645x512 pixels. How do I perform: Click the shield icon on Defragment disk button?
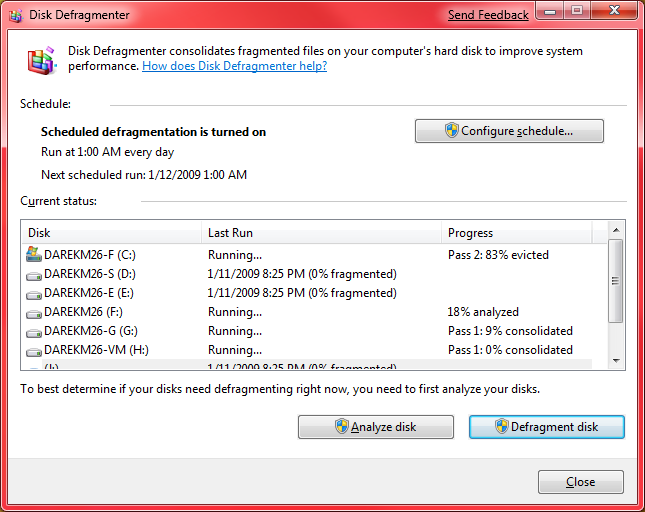pyautogui.click(x=501, y=426)
